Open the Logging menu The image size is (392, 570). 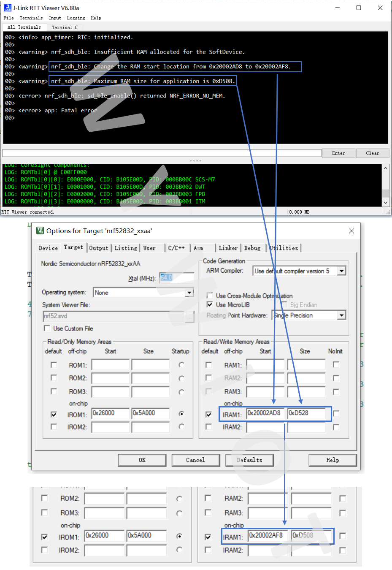click(x=76, y=18)
